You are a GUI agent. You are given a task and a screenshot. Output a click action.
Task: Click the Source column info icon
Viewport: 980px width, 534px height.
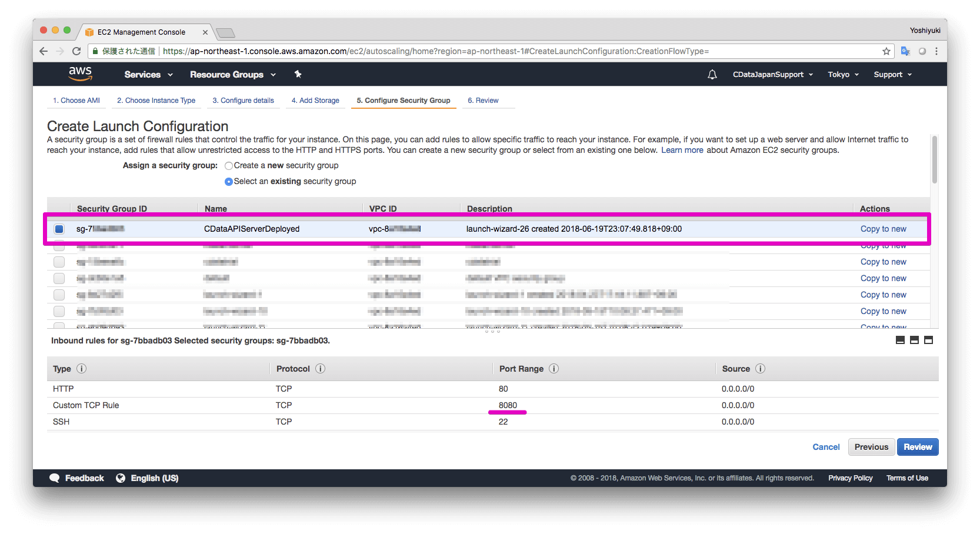760,369
